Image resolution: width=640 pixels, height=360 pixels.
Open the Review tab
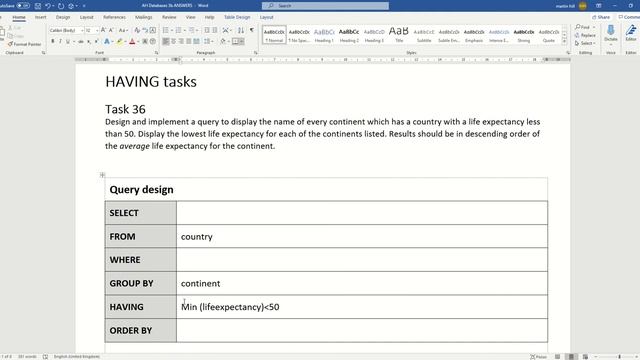click(169, 17)
